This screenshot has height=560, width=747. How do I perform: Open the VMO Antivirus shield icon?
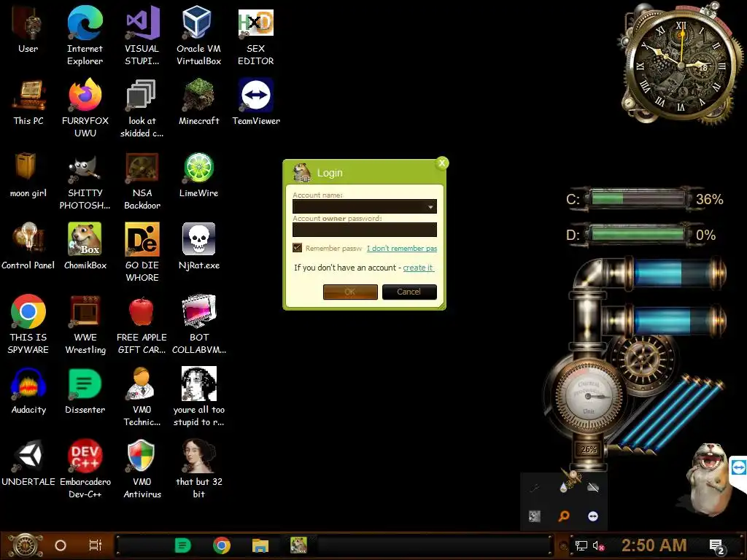(x=142, y=469)
